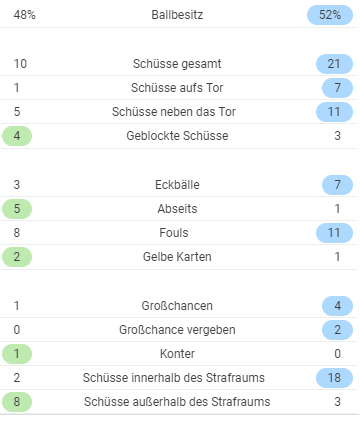This screenshot has height=432, width=360.
Task: Select the Schüsse außerhalb des Strafraums label
Action: pyautogui.click(x=177, y=402)
